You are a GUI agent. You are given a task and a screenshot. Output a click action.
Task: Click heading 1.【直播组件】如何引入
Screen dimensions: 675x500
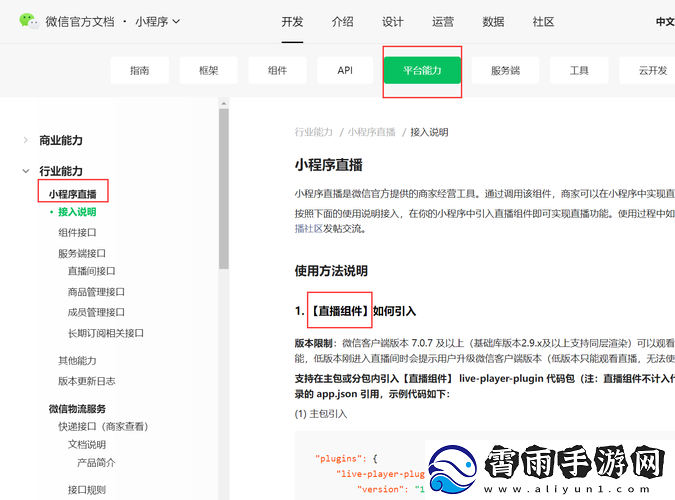point(355,311)
